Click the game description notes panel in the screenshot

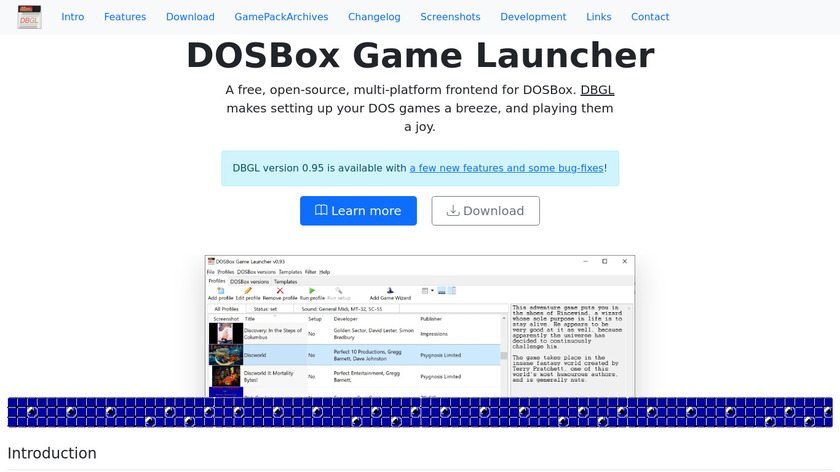click(x=571, y=350)
